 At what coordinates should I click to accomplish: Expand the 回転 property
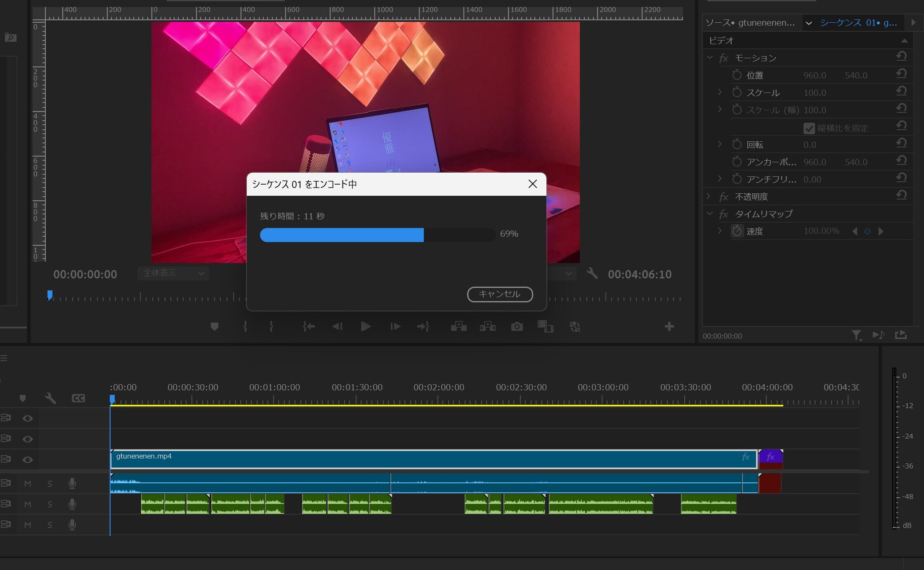(x=720, y=144)
